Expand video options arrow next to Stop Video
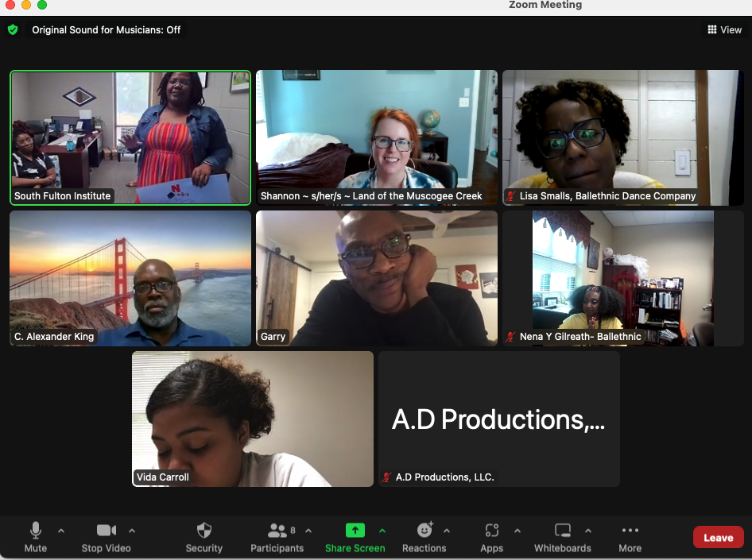The width and height of the screenshot is (752, 560). pyautogui.click(x=132, y=531)
